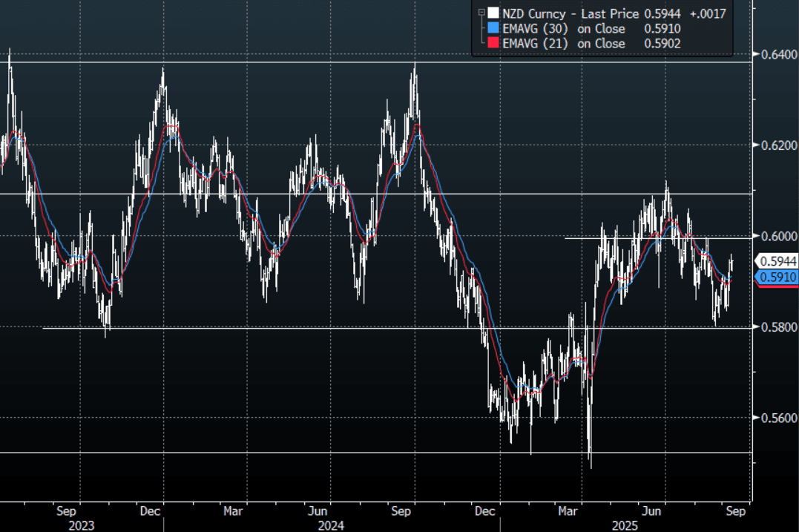
Task: Click the EMAVG (30) value 0.5910 in legend
Action: tap(664, 28)
